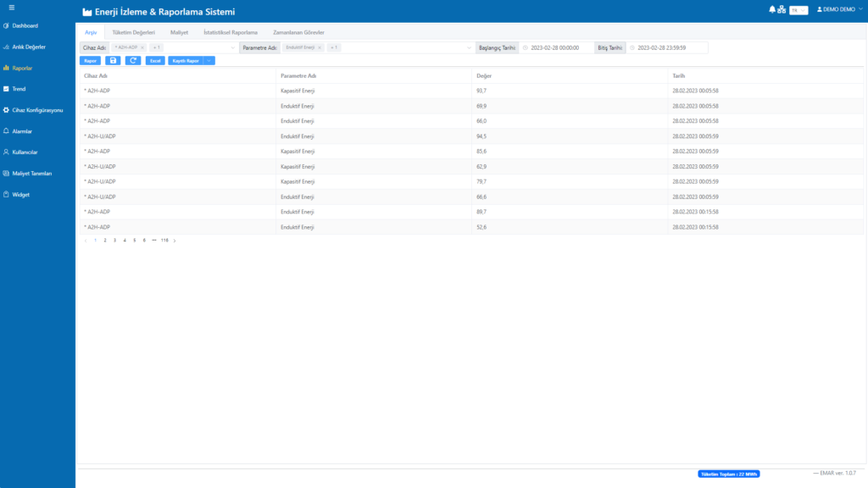
Task: Click the Rapor button
Action: tap(90, 60)
